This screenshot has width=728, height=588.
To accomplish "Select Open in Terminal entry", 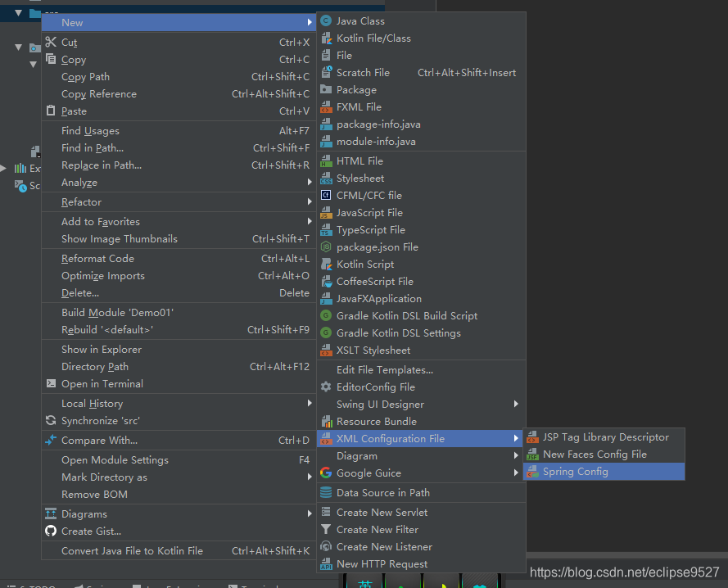I will coord(179,383).
